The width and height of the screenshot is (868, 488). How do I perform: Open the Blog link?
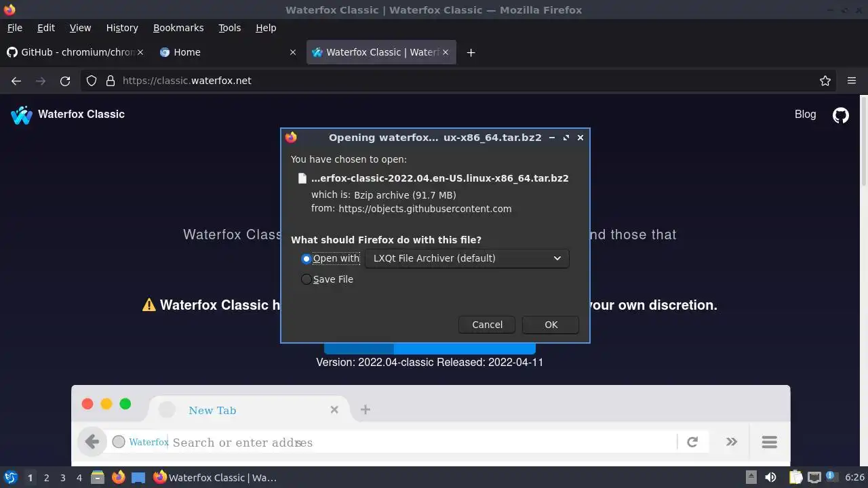805,114
